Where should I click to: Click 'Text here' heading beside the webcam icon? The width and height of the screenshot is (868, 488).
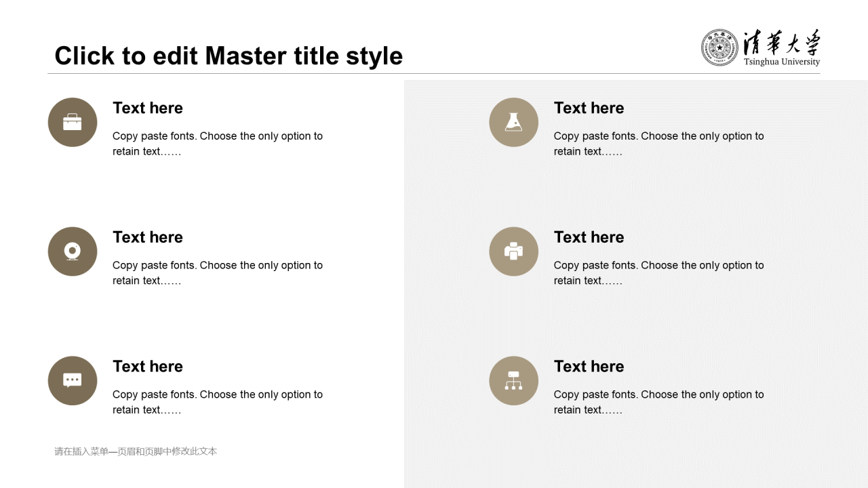pos(148,237)
